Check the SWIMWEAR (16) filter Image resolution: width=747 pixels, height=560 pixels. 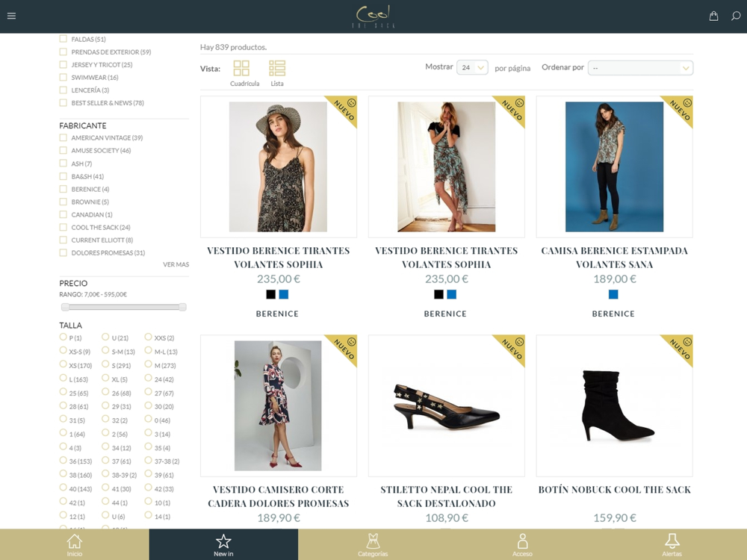[63, 77]
